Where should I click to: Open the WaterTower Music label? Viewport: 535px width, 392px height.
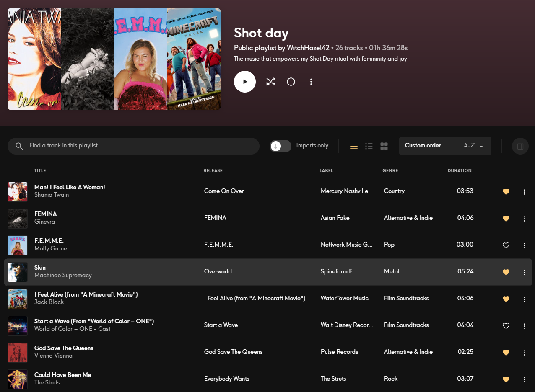tap(345, 298)
